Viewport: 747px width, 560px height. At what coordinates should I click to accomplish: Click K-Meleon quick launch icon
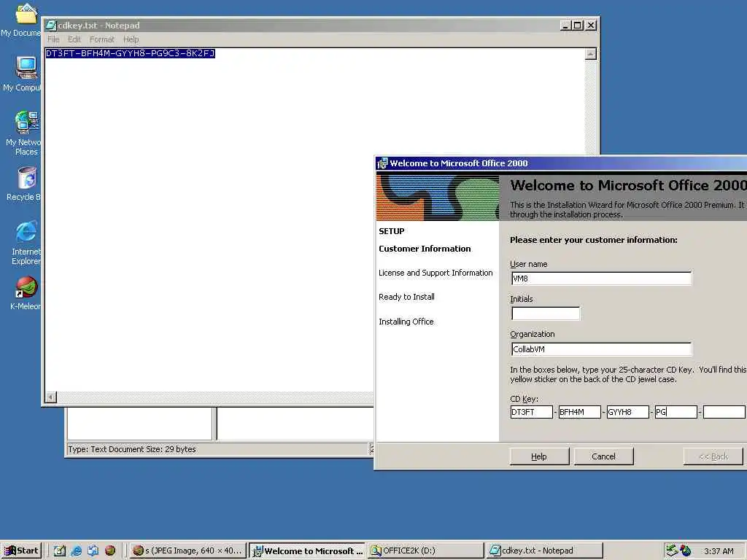tap(110, 551)
